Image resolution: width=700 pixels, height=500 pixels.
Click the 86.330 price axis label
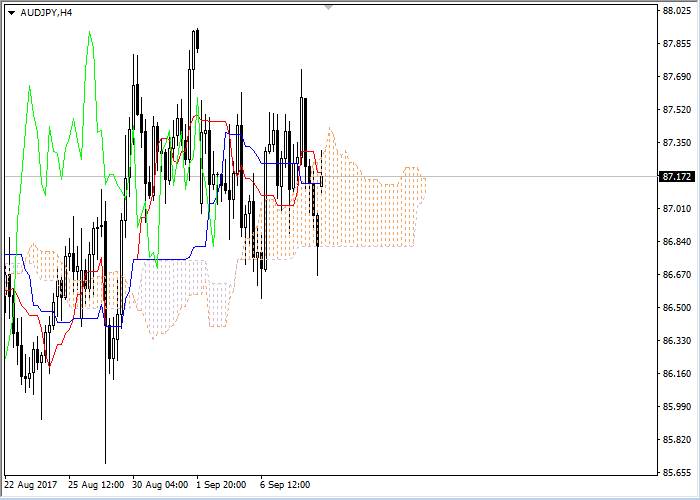click(x=677, y=341)
